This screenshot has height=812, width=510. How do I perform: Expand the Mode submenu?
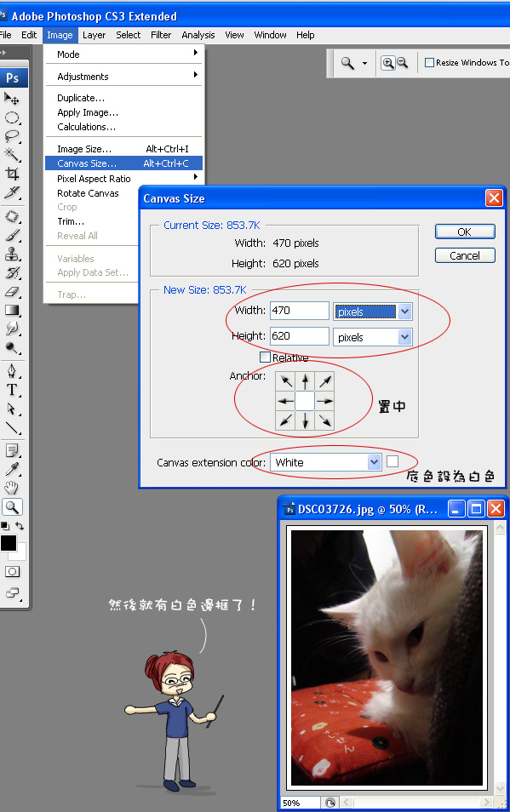123,54
